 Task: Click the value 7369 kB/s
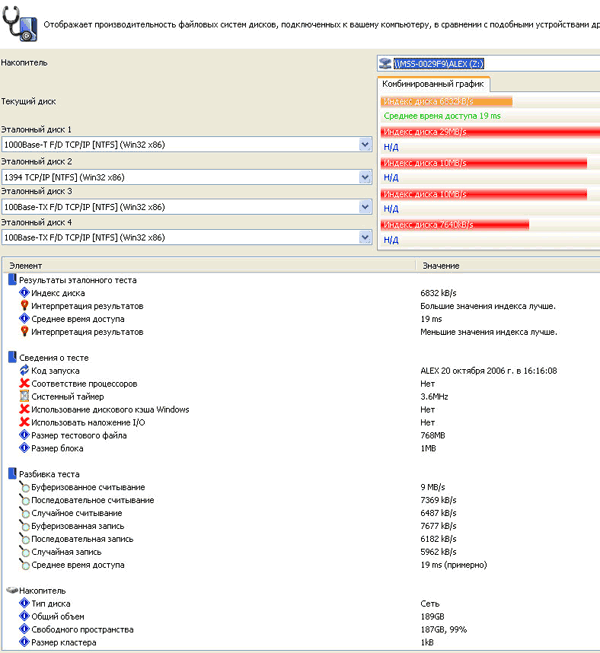[x=438, y=500]
